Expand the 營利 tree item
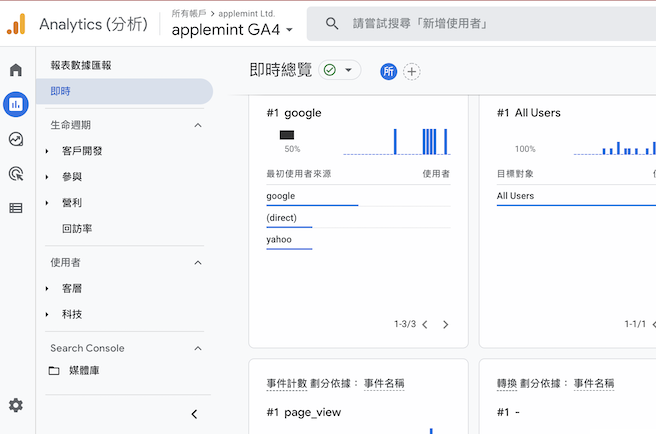Screen dimensions: 656x434 47,203
